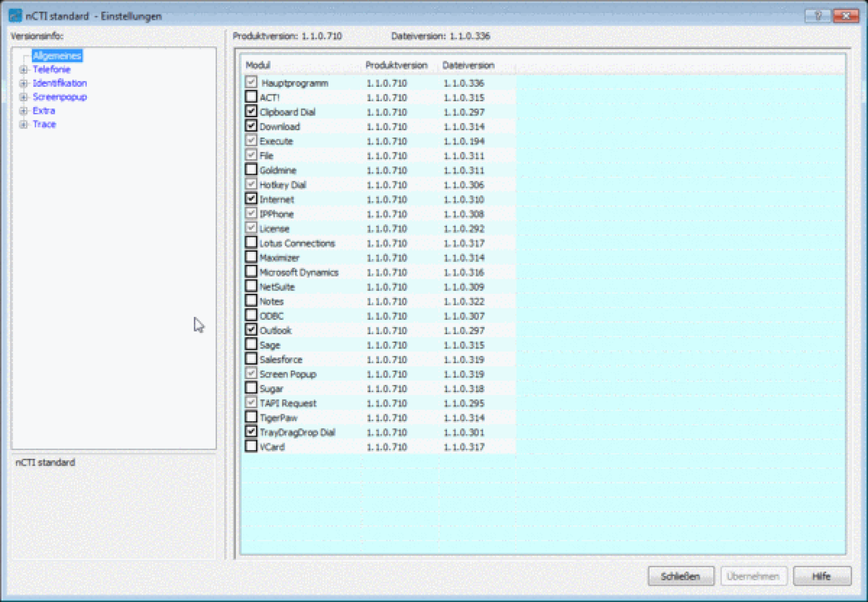
Task: Disable the Download module checkbox
Action: tap(251, 126)
